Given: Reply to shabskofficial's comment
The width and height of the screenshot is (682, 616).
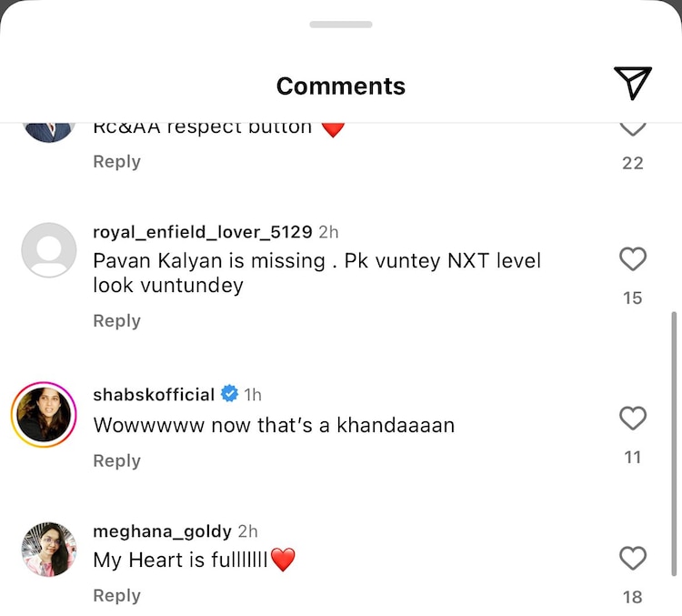Looking at the screenshot, I should click(116, 461).
